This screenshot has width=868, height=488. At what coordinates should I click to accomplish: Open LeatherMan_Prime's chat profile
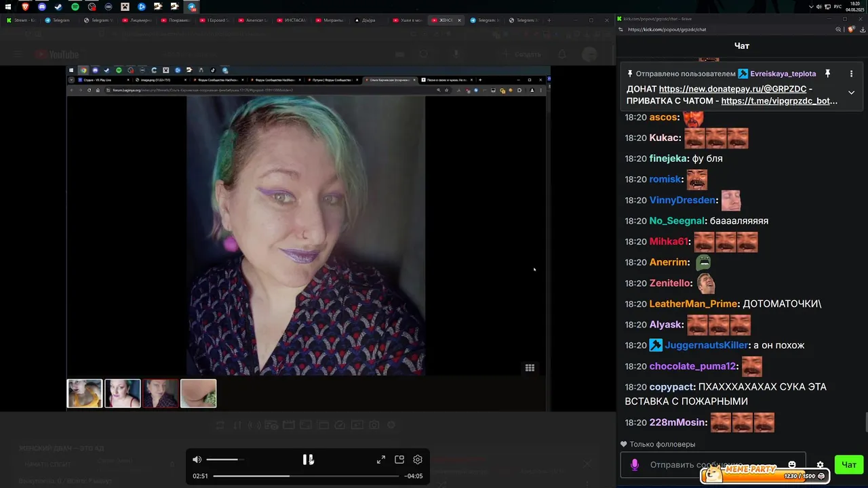click(x=693, y=304)
